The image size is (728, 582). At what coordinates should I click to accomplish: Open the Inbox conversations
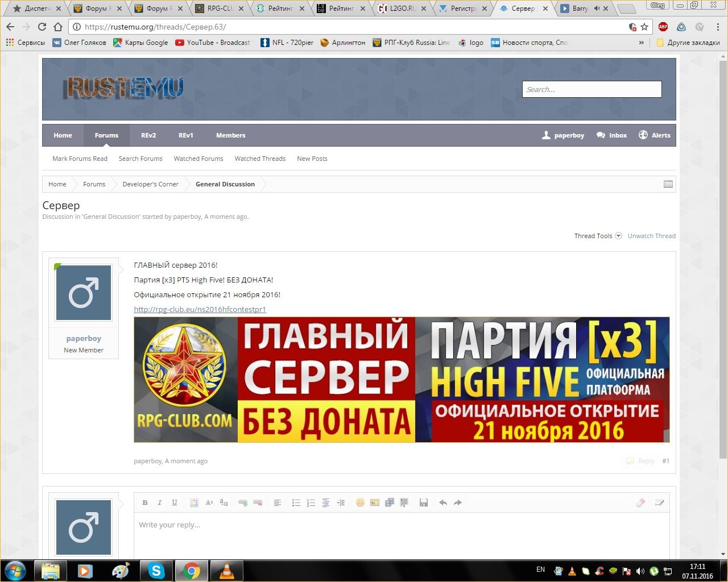coord(611,135)
